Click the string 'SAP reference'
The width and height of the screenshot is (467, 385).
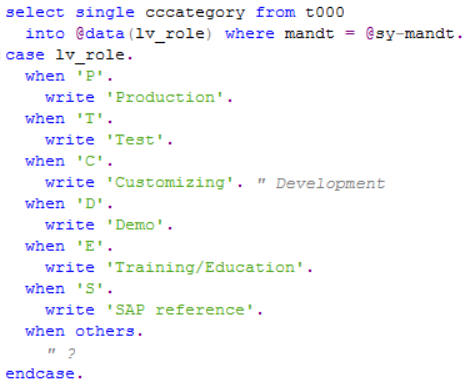[x=180, y=310]
